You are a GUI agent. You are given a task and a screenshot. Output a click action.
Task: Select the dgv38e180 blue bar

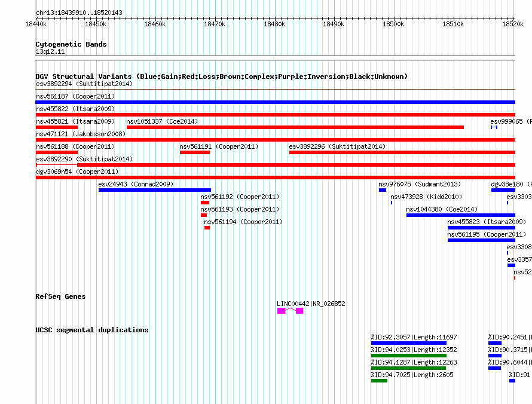(503, 190)
